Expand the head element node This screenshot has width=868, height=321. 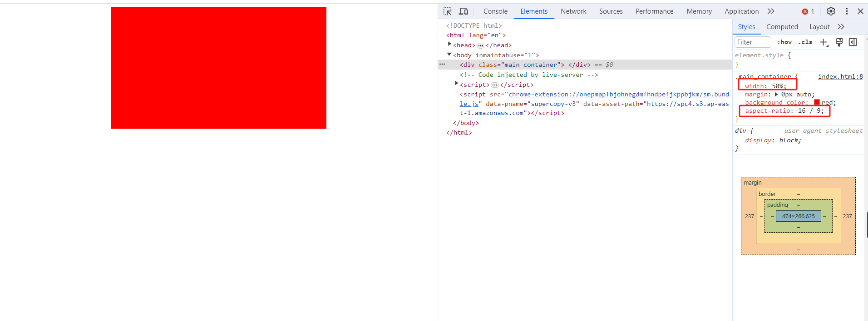pyautogui.click(x=449, y=44)
